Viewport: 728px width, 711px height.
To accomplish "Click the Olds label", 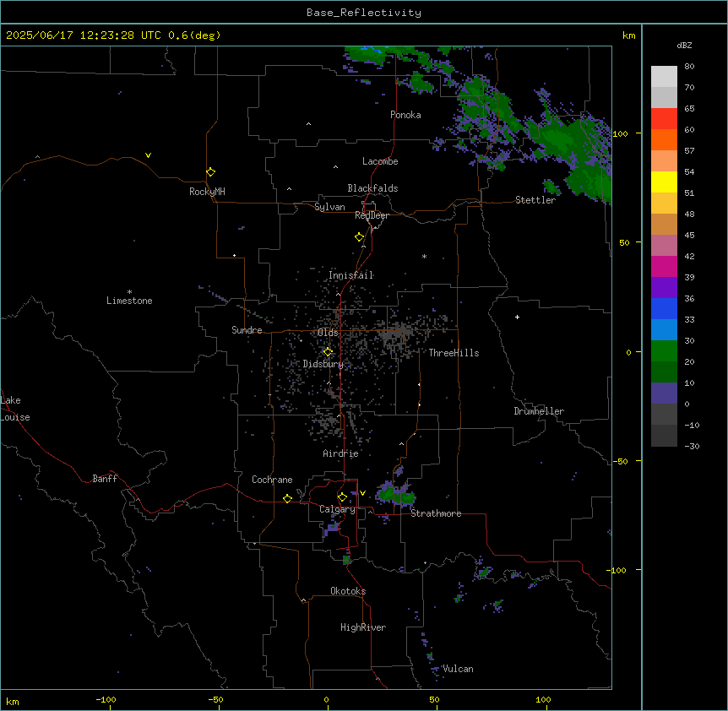I will point(328,333).
